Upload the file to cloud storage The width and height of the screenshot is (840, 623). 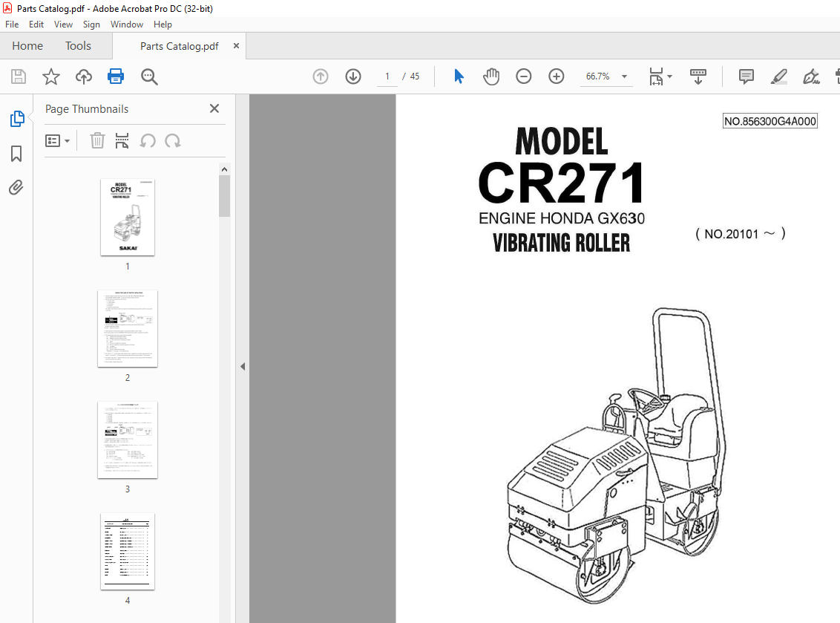[84, 76]
